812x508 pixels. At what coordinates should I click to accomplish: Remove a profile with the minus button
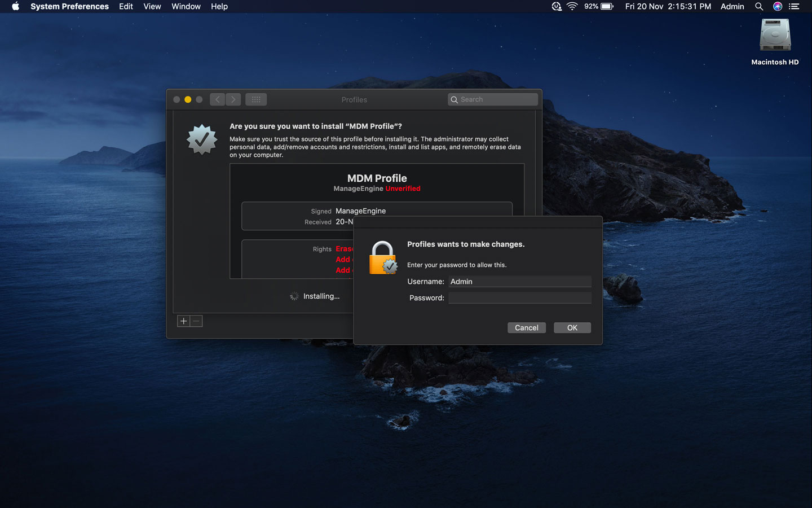[196, 321]
